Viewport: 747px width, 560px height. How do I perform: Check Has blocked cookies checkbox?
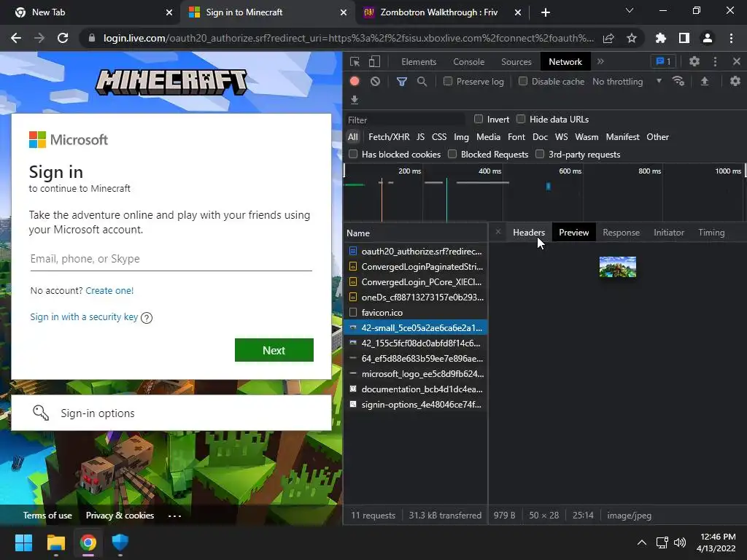pos(353,154)
